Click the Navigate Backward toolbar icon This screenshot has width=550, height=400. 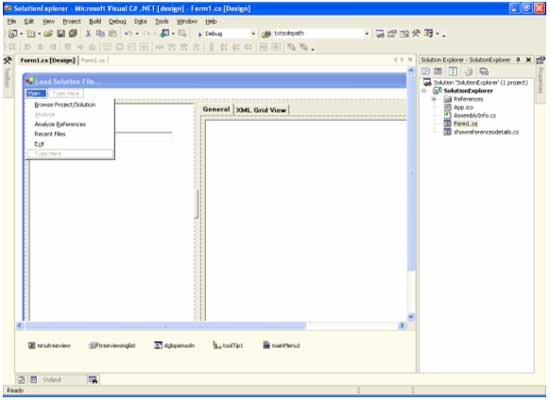(x=164, y=34)
